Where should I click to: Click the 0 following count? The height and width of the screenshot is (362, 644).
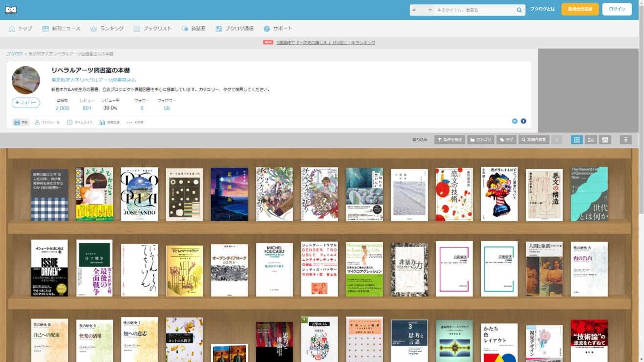coord(142,108)
